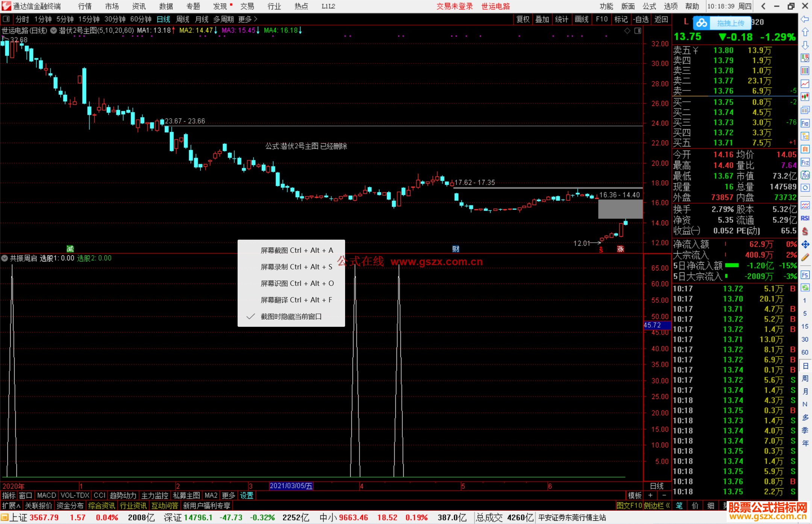
Task: Click the 图文F10 button
Action: [629, 506]
